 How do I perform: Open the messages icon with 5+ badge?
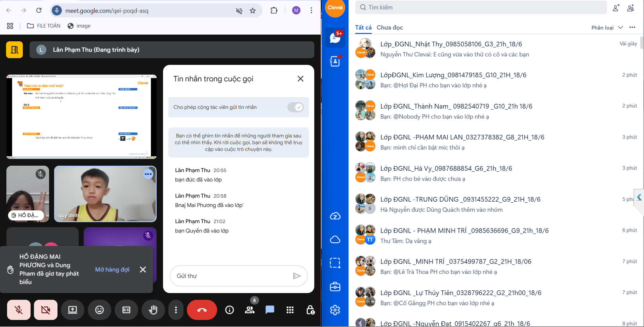pyautogui.click(x=335, y=38)
